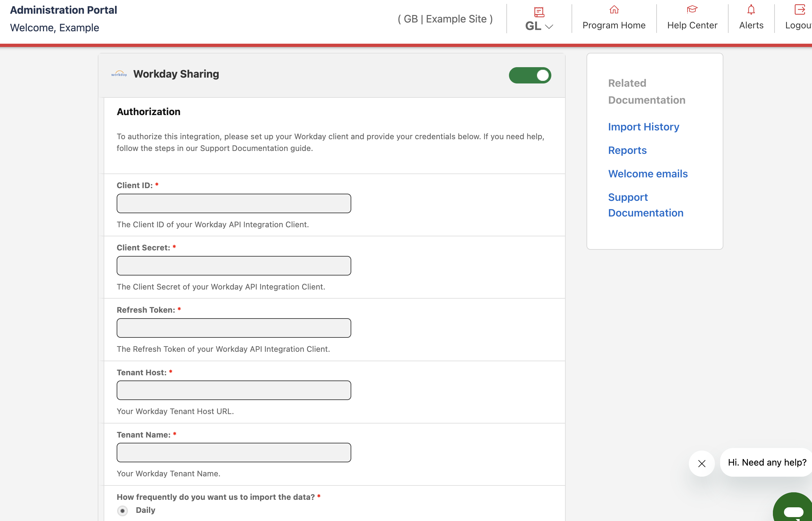Select the Daily import frequency radio button
This screenshot has width=812, height=521.
click(x=123, y=510)
